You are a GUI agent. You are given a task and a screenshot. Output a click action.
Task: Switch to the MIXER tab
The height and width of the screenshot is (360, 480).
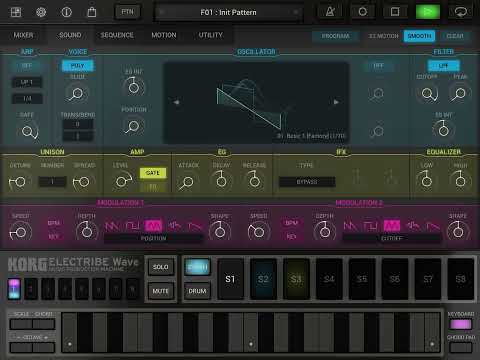[23, 35]
